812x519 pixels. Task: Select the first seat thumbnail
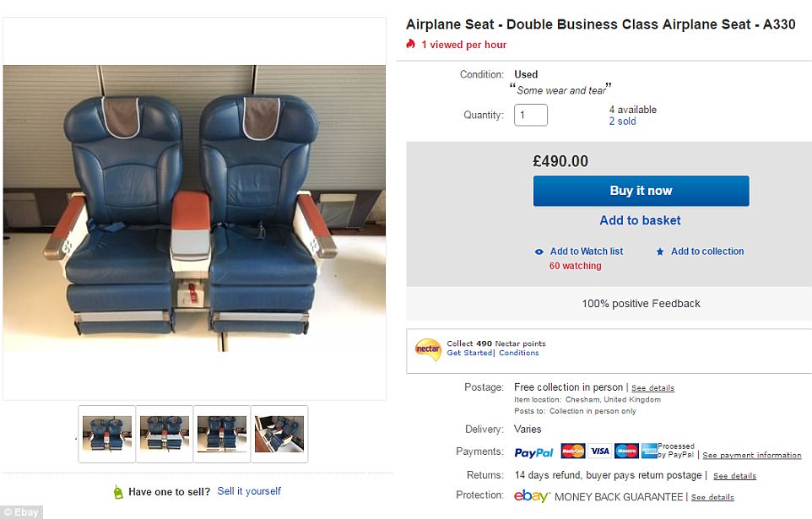[106, 434]
